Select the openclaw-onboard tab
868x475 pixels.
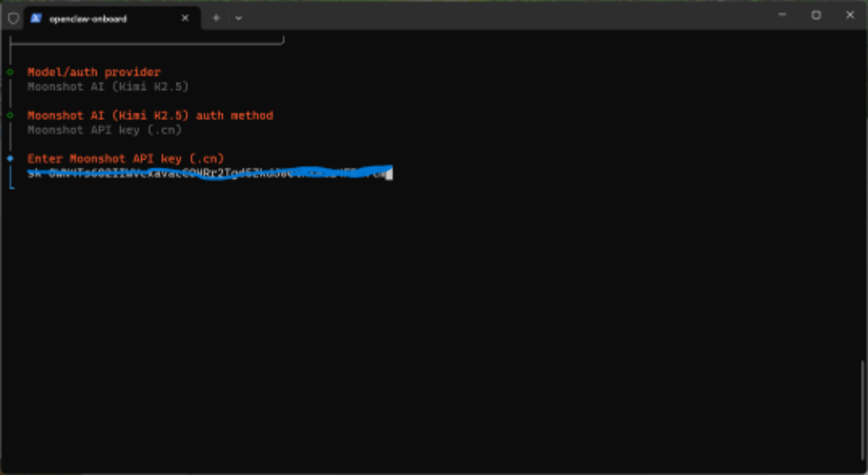click(x=97, y=18)
